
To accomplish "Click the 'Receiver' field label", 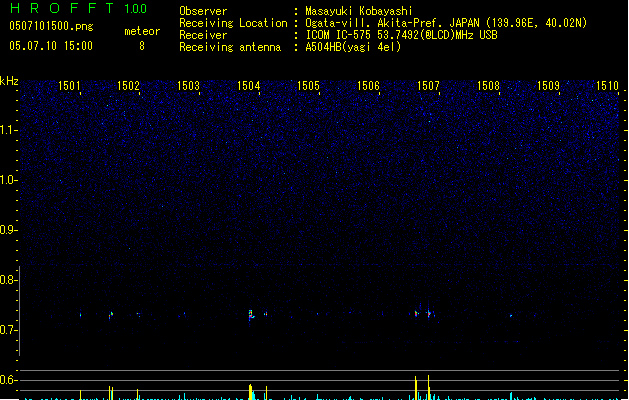I will click(x=203, y=35).
